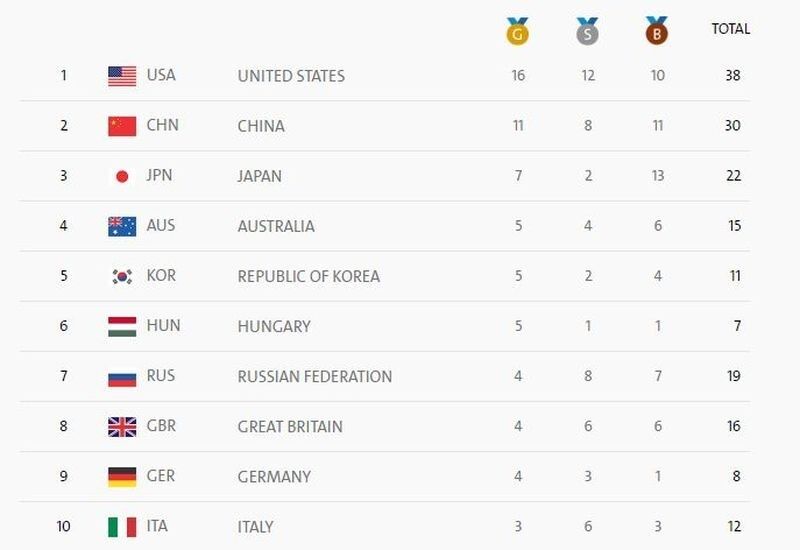Open the RUSSIAN FEDERATION country link
This screenshot has width=800, height=550.
(315, 377)
